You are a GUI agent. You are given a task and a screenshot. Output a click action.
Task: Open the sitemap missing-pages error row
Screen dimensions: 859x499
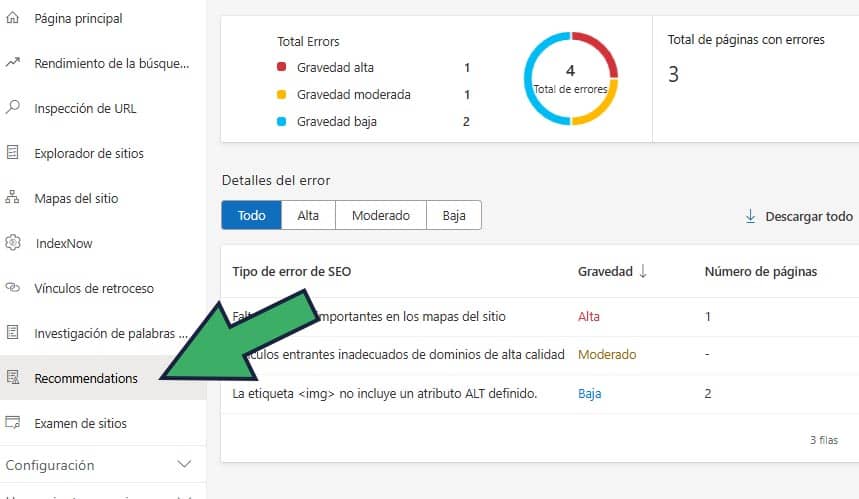click(x=540, y=317)
